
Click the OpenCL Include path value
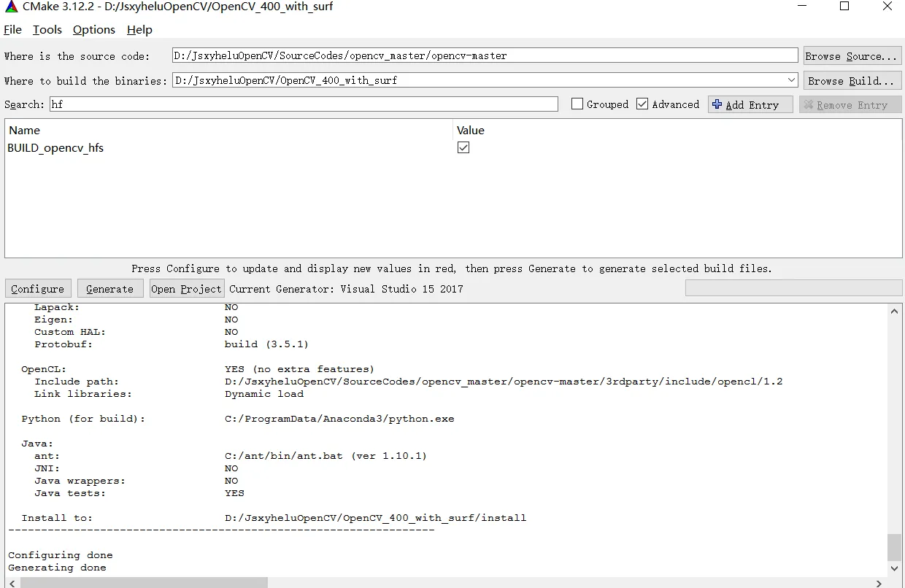pos(504,382)
